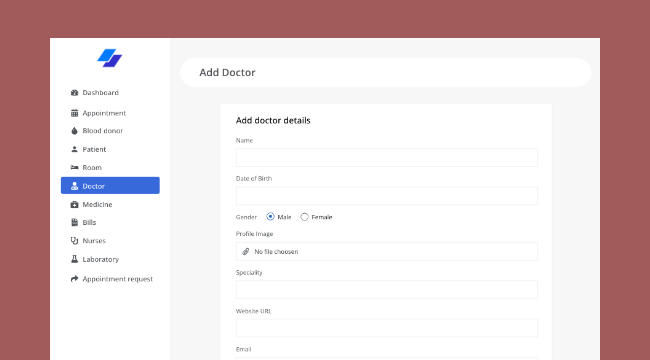650x360 pixels.
Task: Click the Blood donor droplet icon
Action: (74, 131)
